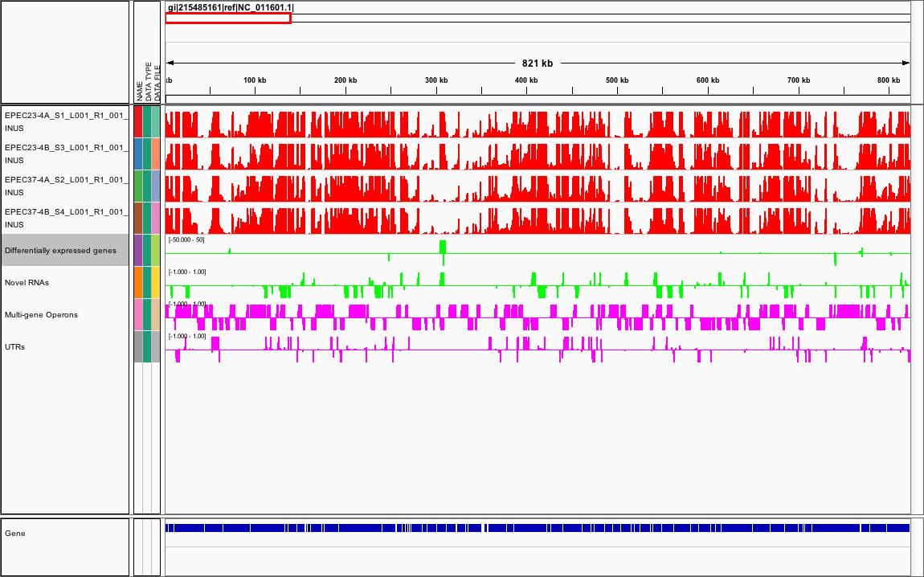Click the 800 kb ruler position
Screen dimensions: 924x577
pos(889,80)
